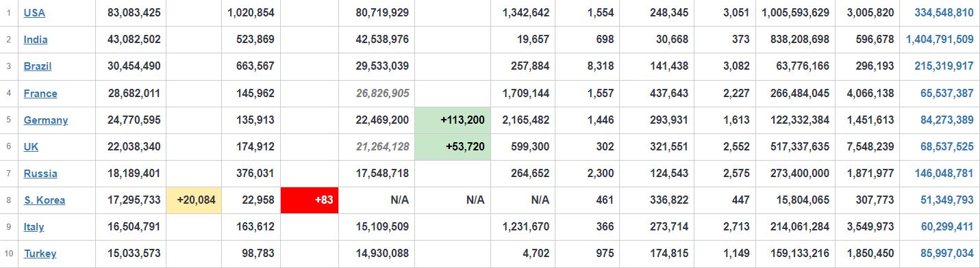980x268 pixels.
Task: Open the France country link
Action: click(40, 94)
